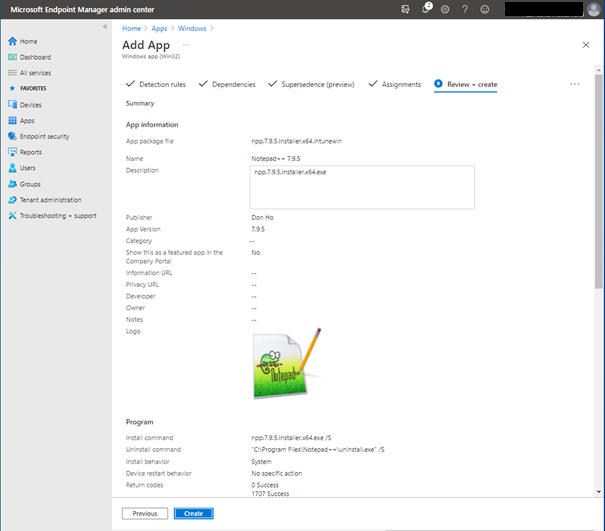Screen dimensions: 605x531
Task: Select Review + create step
Action: click(x=466, y=84)
